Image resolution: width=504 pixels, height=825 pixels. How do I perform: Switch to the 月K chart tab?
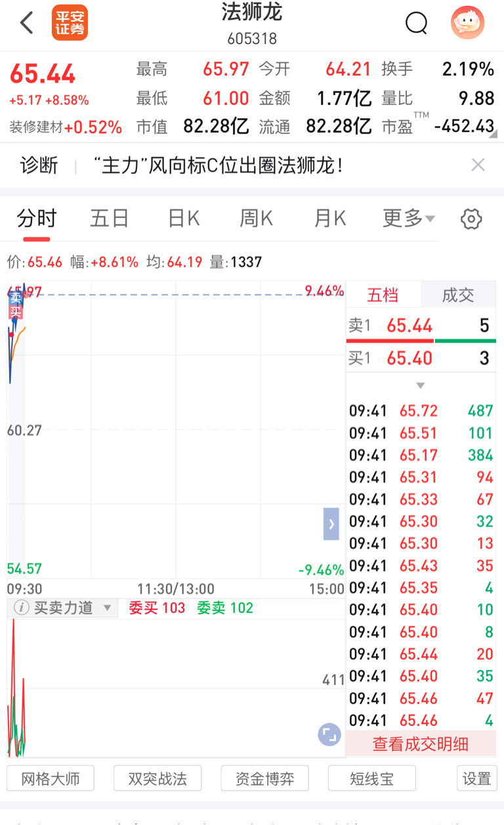[x=330, y=218]
